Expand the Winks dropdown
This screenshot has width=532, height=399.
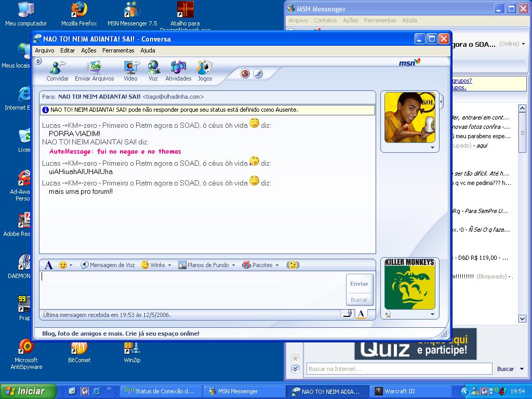point(156,265)
